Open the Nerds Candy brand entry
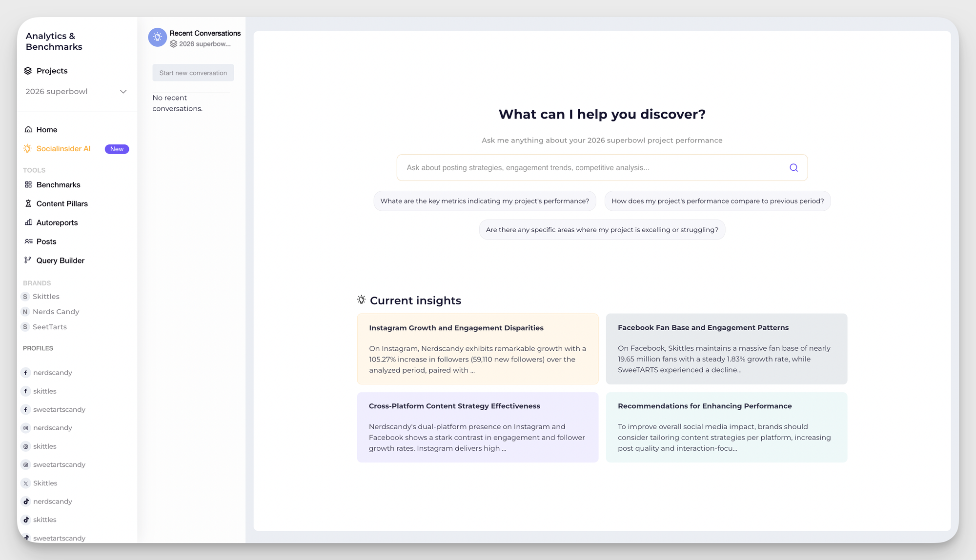The height and width of the screenshot is (560, 976). click(x=56, y=311)
